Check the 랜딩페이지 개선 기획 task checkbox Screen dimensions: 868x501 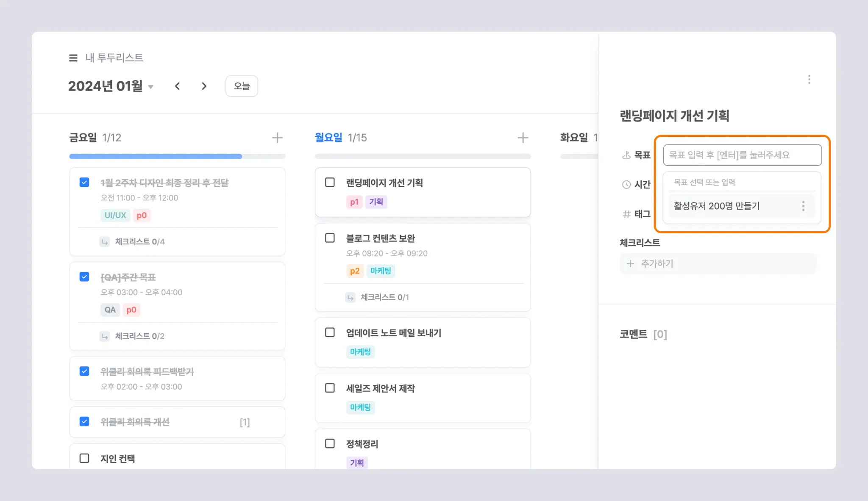point(330,183)
